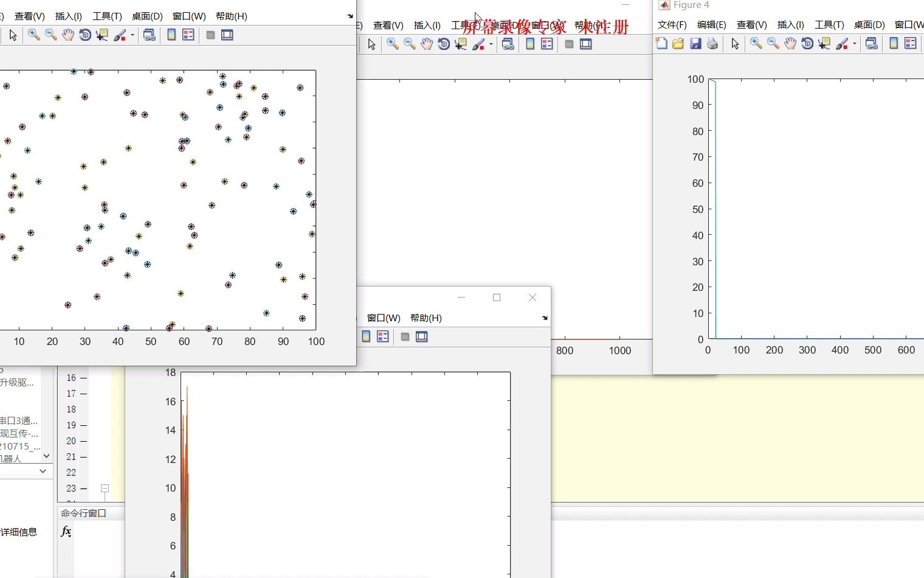Image resolution: width=924 pixels, height=578 pixels.
Task: Pick Data Cursor tool in Figure 4
Action: (x=824, y=43)
